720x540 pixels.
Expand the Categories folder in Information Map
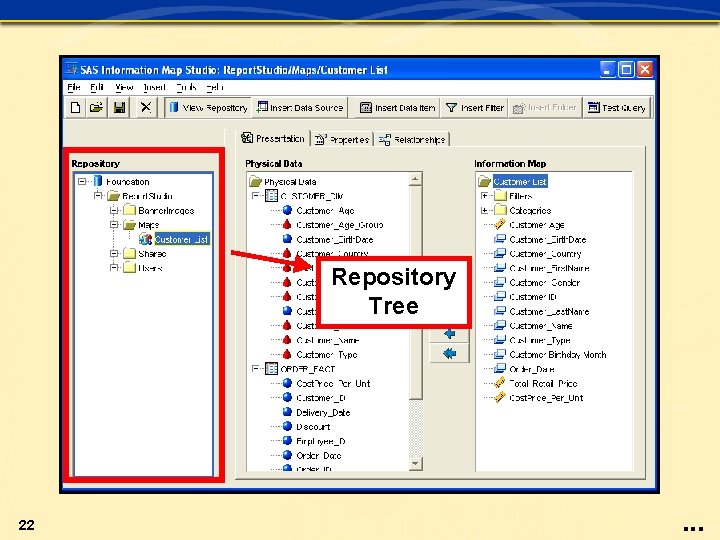pos(484,210)
